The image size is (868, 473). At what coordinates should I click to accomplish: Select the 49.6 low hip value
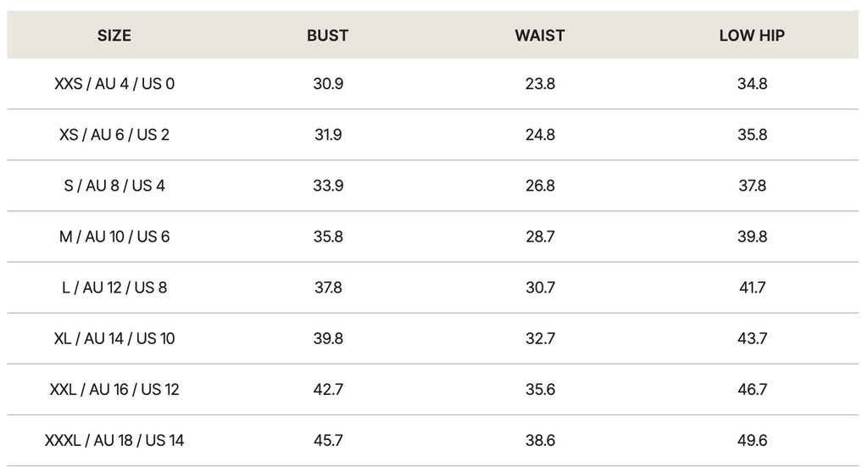pos(752,440)
